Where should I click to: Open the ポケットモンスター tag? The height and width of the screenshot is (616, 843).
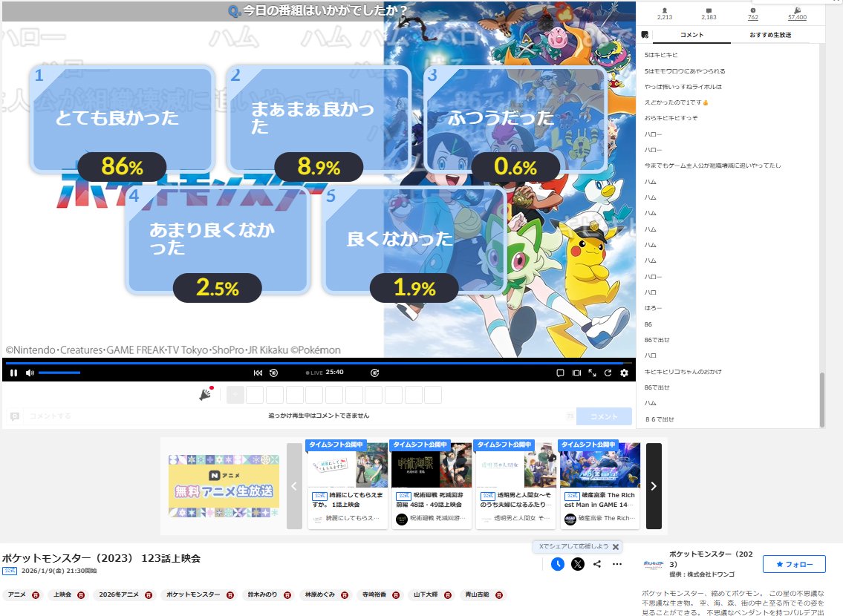click(x=193, y=594)
